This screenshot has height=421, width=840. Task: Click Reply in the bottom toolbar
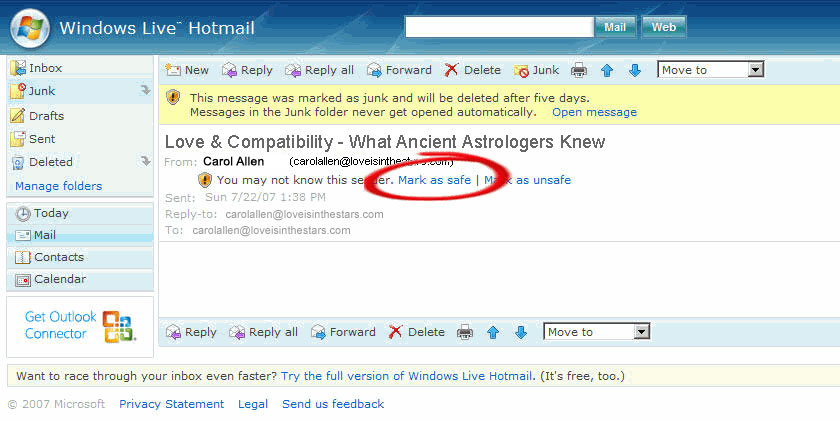click(x=191, y=332)
